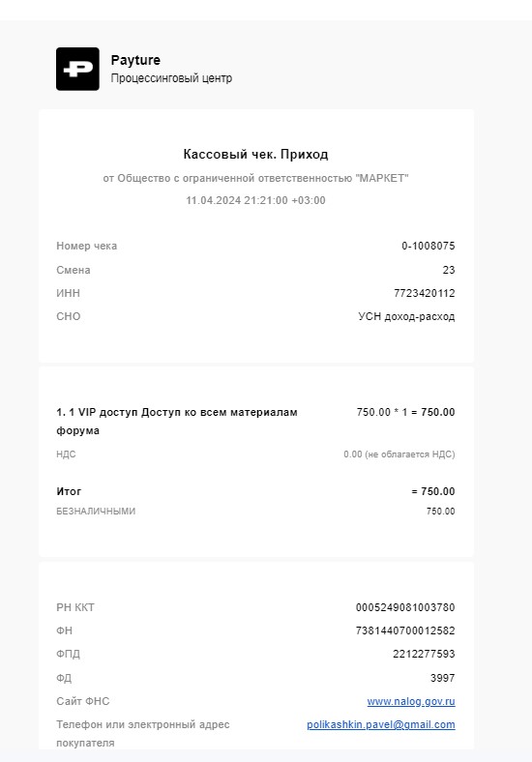The height and width of the screenshot is (762, 532).
Task: Click the БЕЗНАЛИЧНЫМИ payment amount
Action: (440, 512)
